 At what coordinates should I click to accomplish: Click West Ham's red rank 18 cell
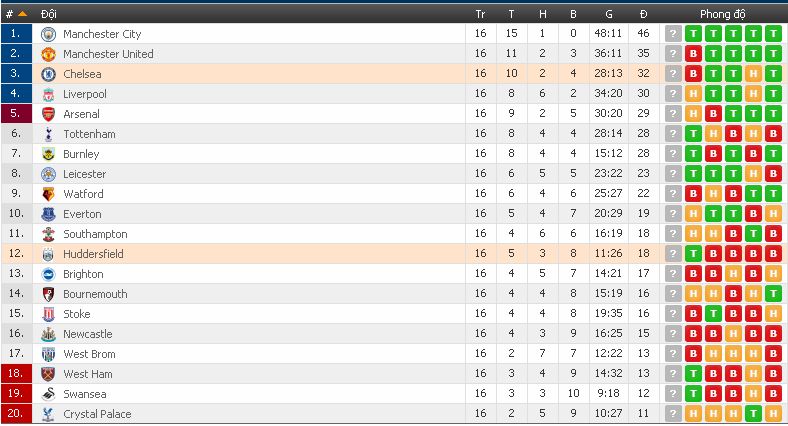pyautogui.click(x=15, y=374)
